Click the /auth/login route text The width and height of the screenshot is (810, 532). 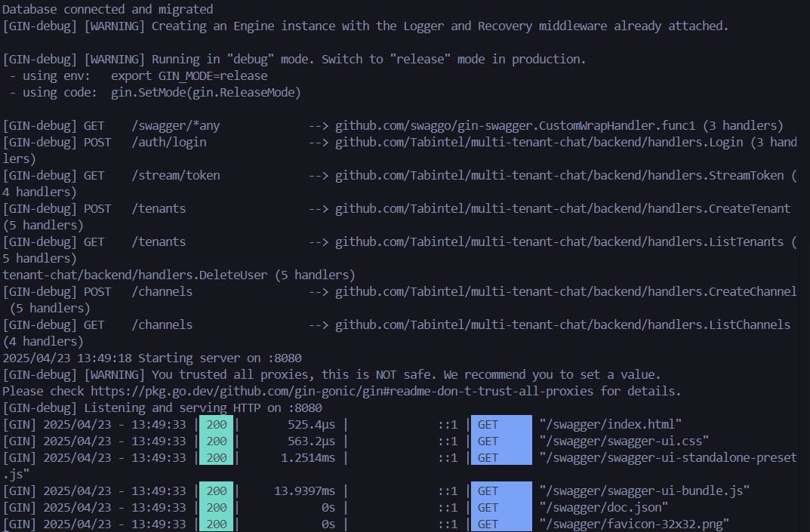pos(169,142)
